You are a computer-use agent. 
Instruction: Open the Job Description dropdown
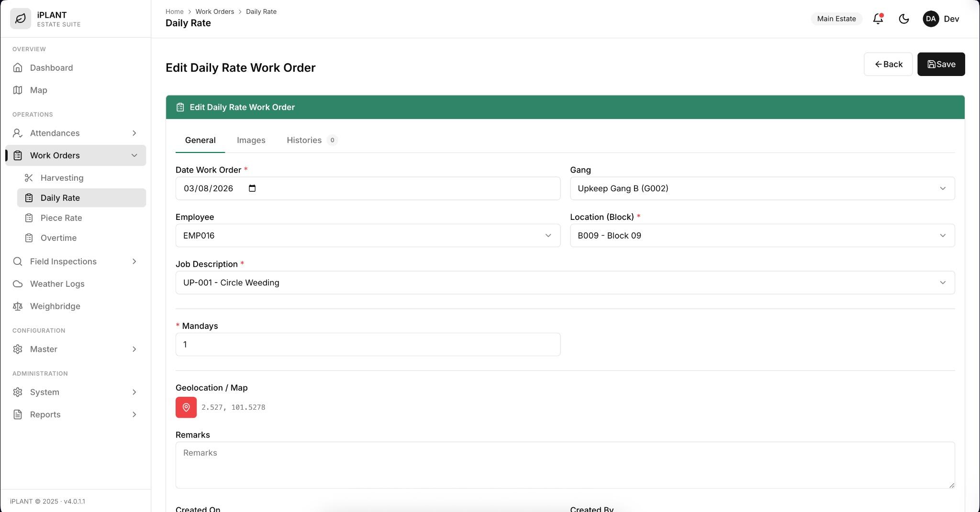tap(565, 283)
